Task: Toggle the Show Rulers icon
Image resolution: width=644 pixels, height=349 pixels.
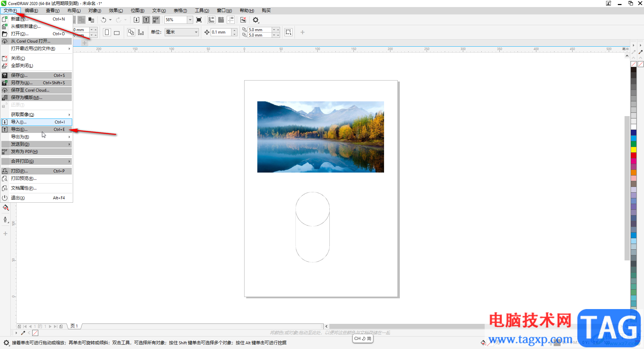Action: coord(211,20)
